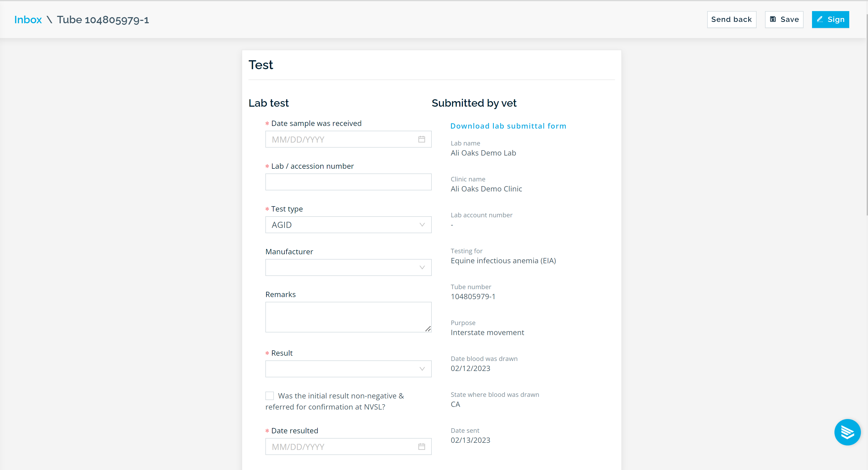Click the Send back button
868x470 pixels.
(x=731, y=19)
